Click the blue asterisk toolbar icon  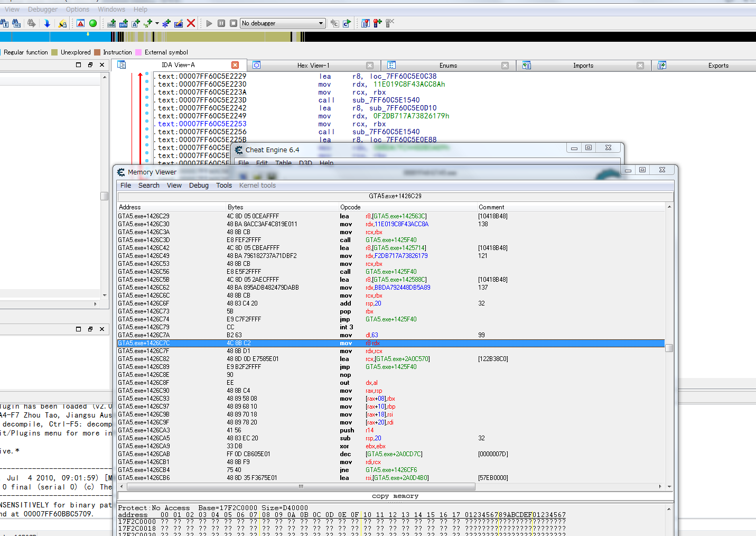pyautogui.click(x=166, y=23)
